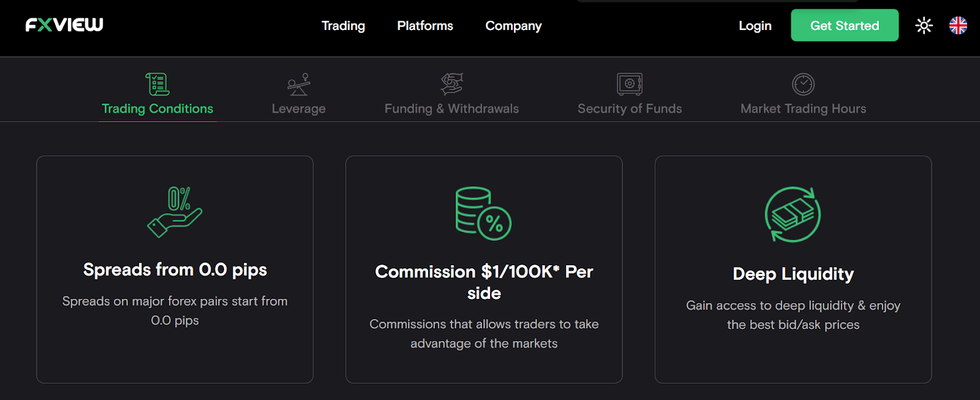
Task: Open the Funding & Withdrawals tab
Action: coord(451,108)
